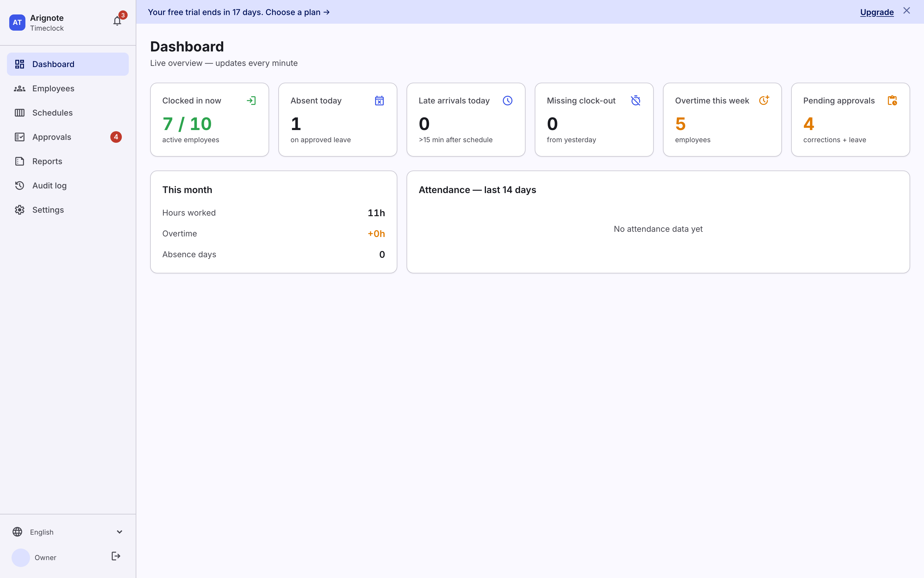Click the +0h overtime value

(376, 234)
